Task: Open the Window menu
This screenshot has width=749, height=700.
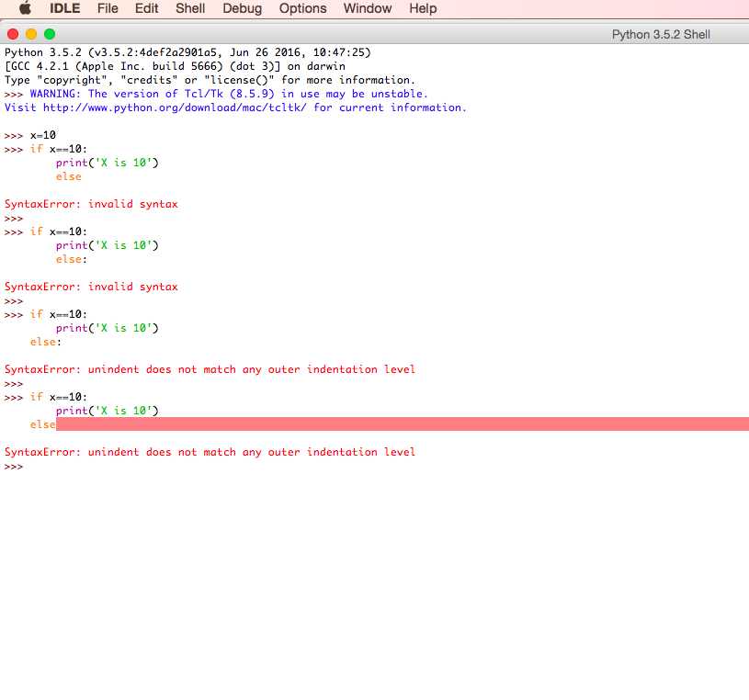Action: [368, 8]
